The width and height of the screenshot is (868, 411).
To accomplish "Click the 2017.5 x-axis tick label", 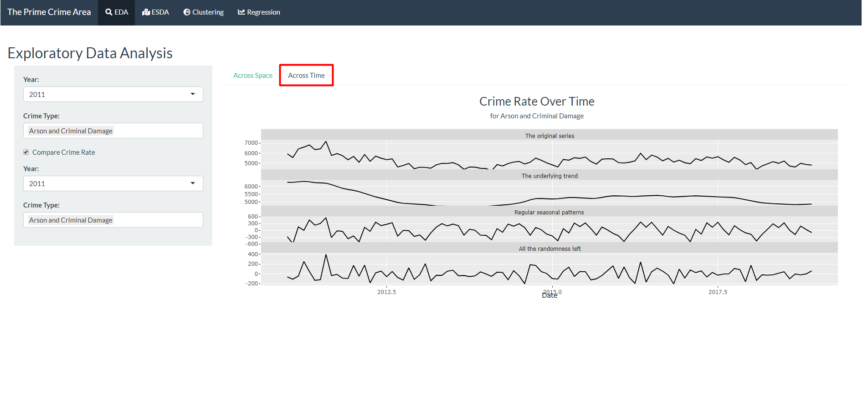I will (718, 292).
